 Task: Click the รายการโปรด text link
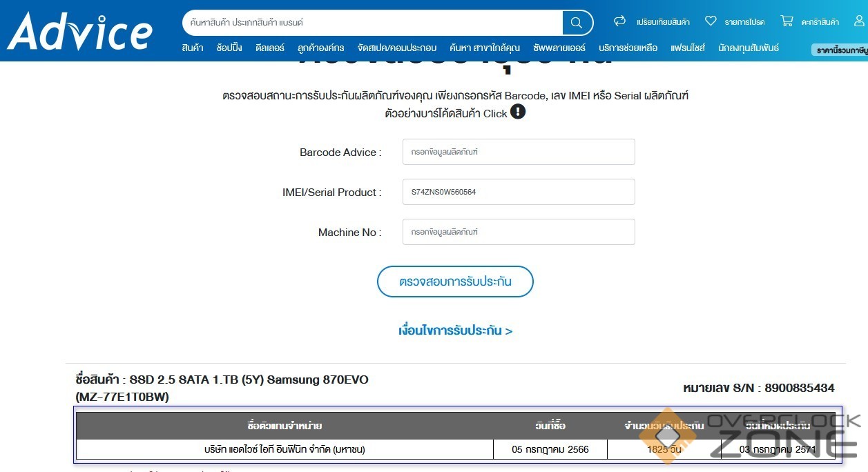click(744, 22)
